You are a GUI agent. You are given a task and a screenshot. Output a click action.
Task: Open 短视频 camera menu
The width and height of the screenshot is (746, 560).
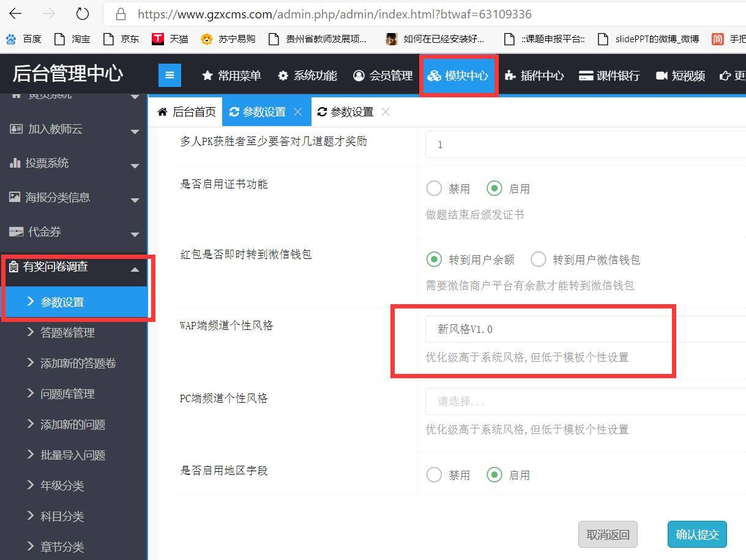tap(681, 75)
